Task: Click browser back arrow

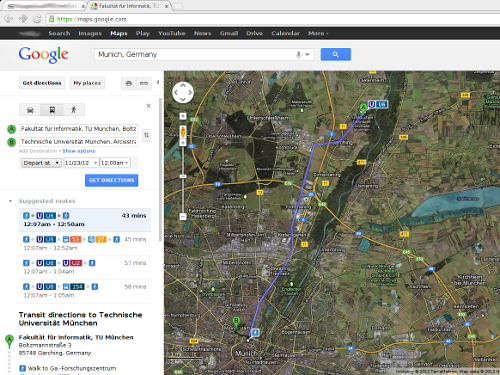Action: coord(9,19)
